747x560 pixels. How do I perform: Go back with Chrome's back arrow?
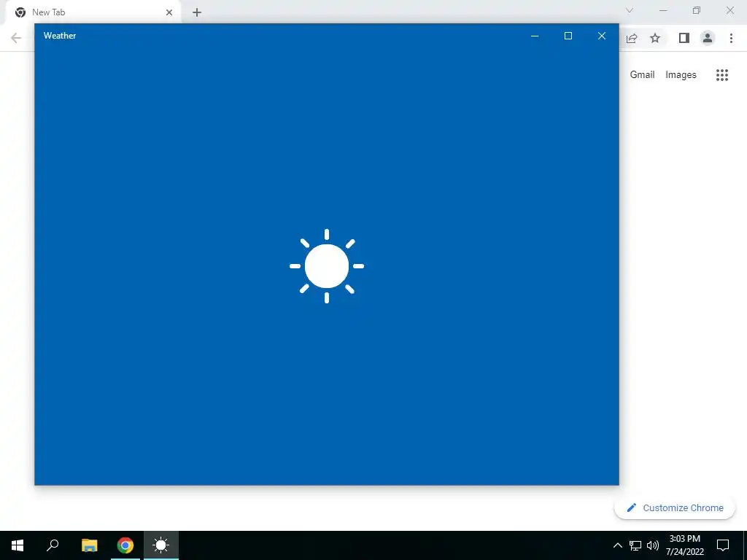pos(16,38)
